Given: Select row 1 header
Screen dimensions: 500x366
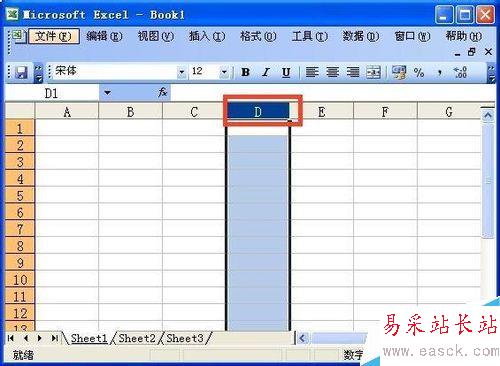Looking at the screenshot, I should coord(20,128).
